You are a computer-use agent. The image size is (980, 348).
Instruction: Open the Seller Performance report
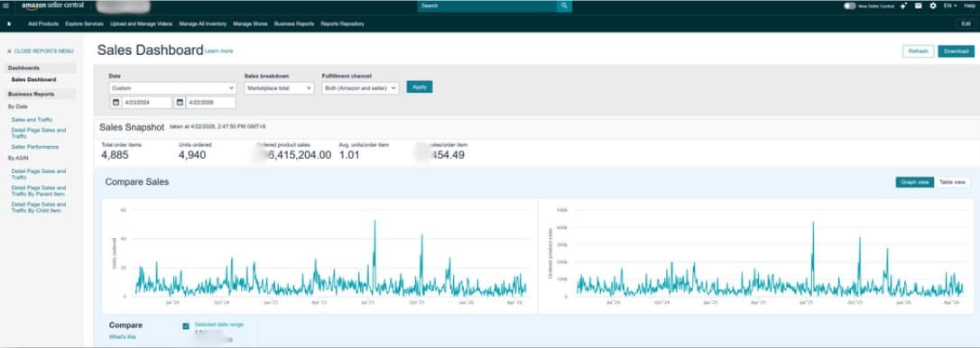(x=35, y=147)
